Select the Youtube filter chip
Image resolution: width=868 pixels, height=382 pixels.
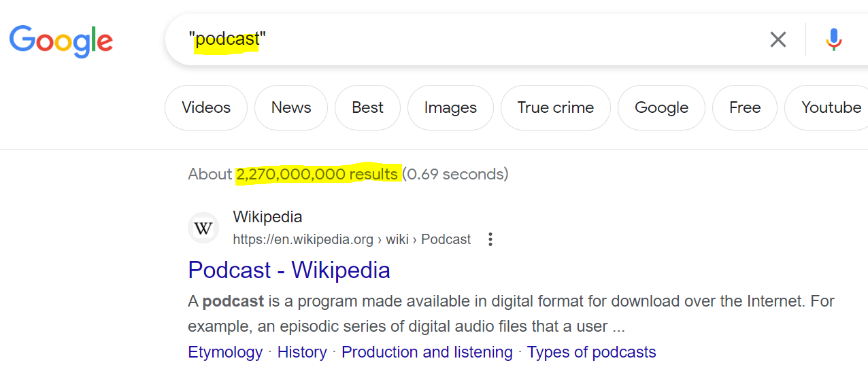tap(827, 107)
